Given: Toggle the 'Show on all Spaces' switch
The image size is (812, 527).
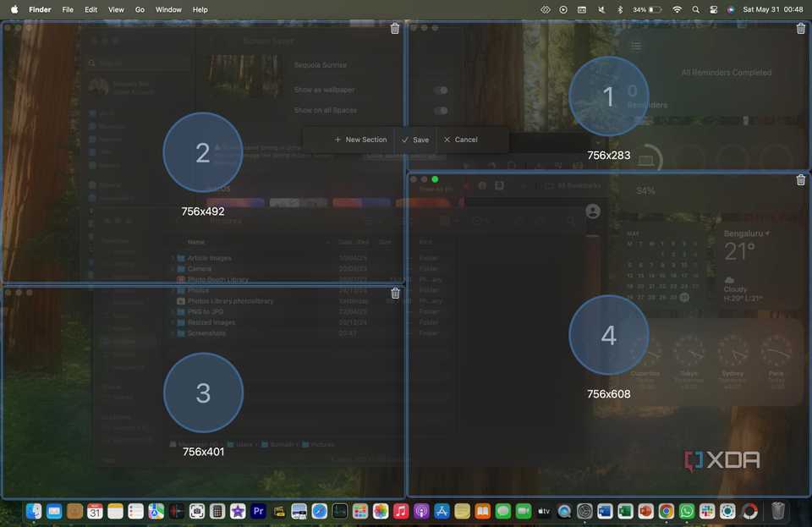Looking at the screenshot, I should coord(439,110).
